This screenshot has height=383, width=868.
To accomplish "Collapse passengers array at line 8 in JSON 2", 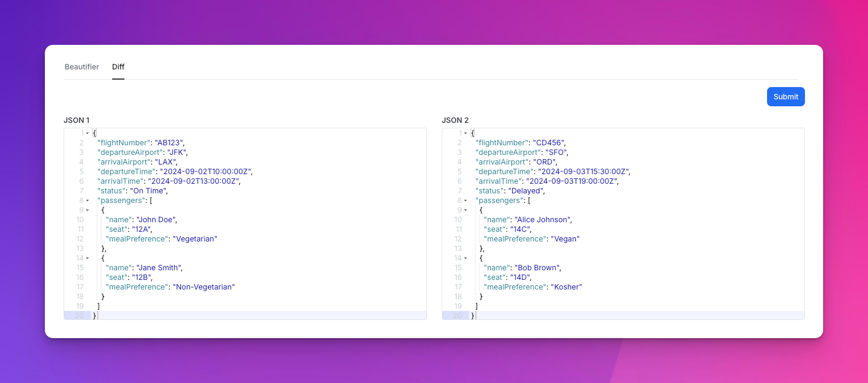I will click(466, 200).
